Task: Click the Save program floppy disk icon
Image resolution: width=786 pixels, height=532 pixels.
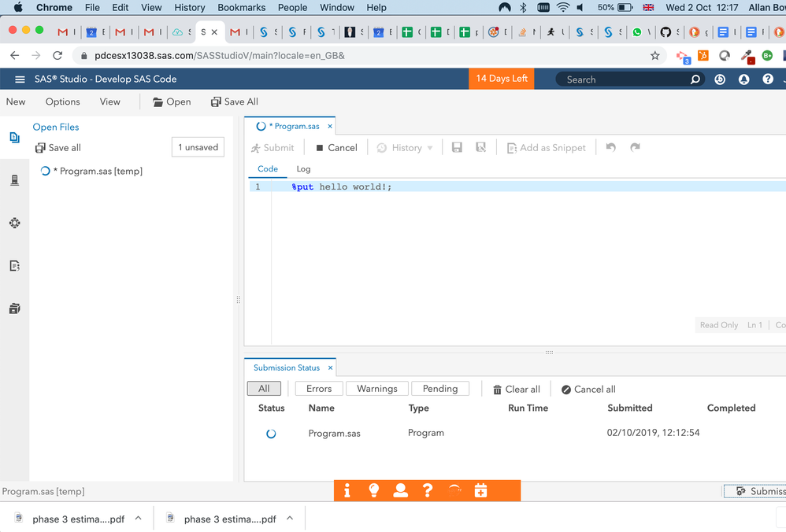Action: coord(457,148)
